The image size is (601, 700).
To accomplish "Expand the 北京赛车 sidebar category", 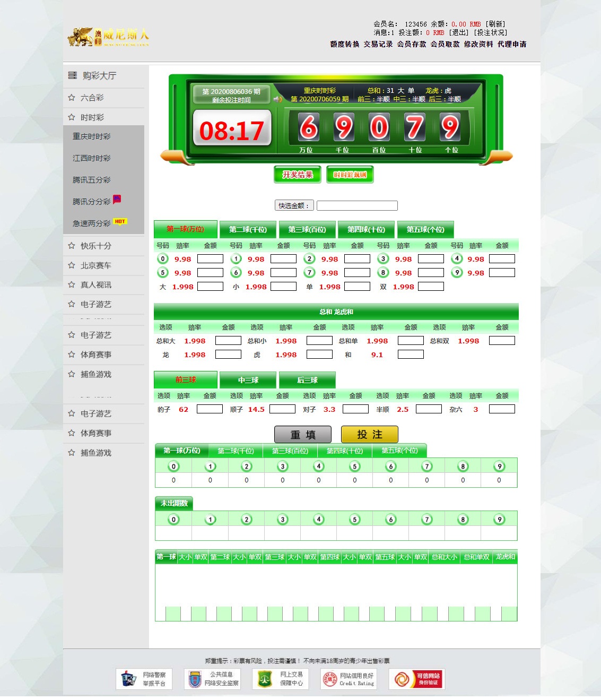I will pyautogui.click(x=96, y=265).
